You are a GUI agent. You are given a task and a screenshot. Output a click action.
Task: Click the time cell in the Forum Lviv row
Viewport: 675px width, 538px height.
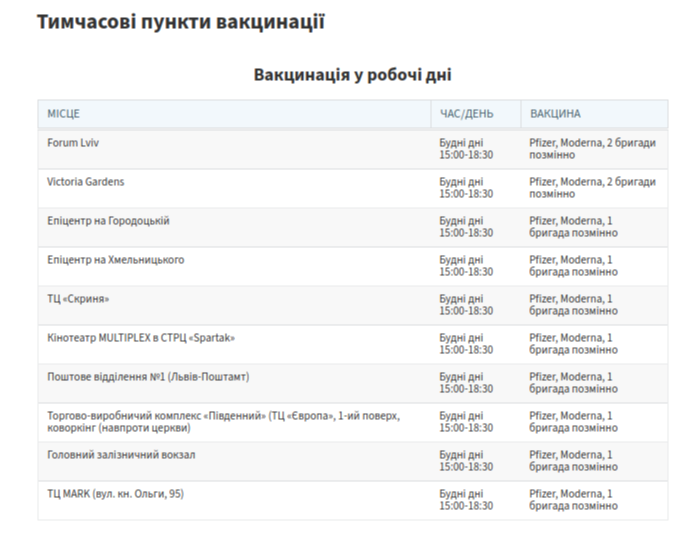click(476, 149)
